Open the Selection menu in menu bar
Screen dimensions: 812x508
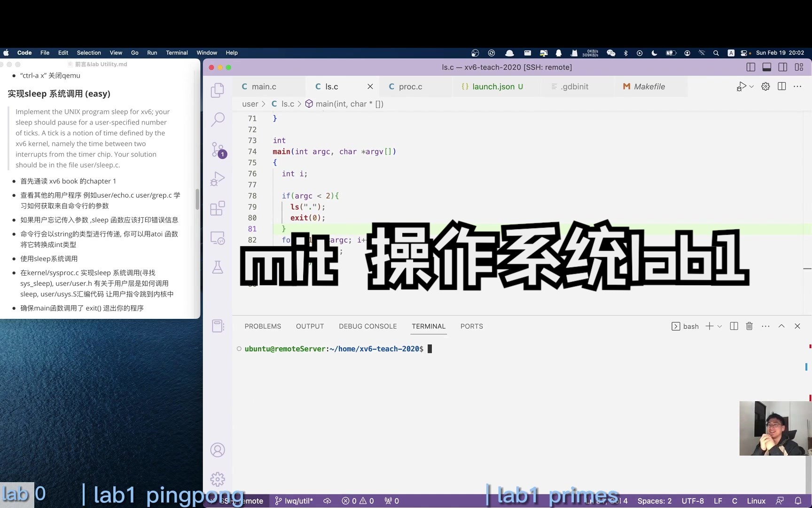pyautogui.click(x=89, y=53)
